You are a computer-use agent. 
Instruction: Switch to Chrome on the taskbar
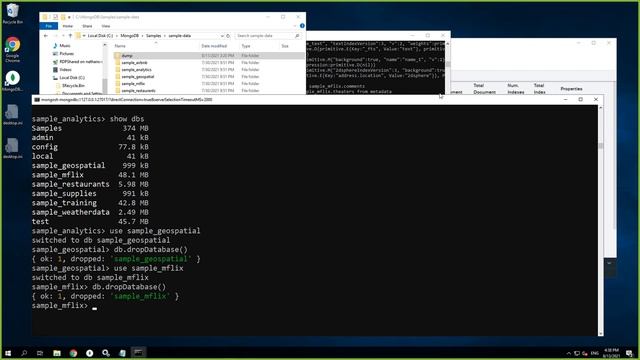73,353
